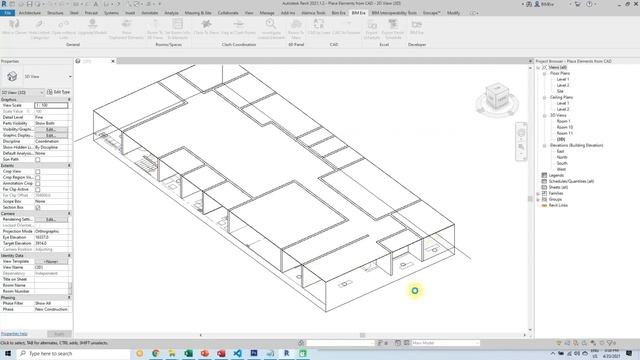Click the Export Schedule icon in Excel panel
The height and width of the screenshot is (360, 640).
click(x=372, y=24)
